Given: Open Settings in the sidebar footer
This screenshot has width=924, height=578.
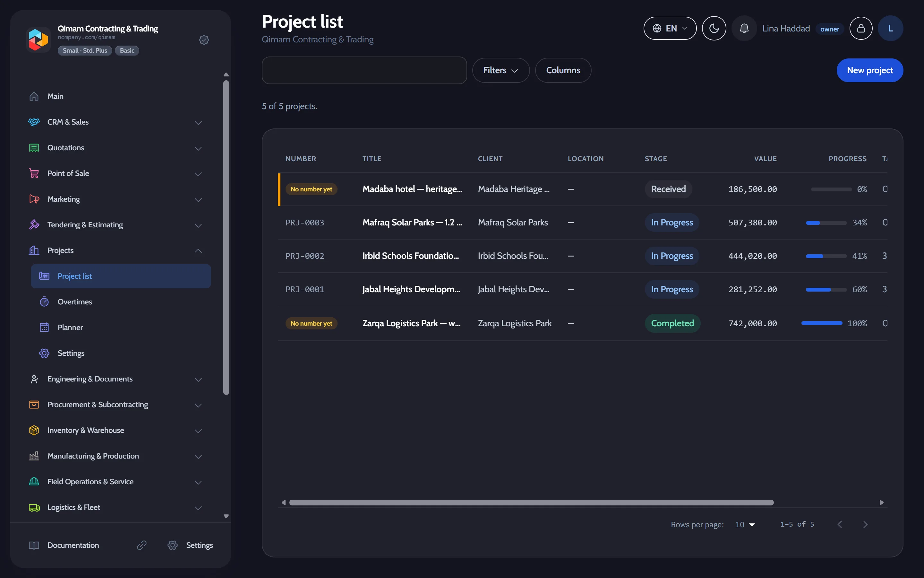Looking at the screenshot, I should click(x=190, y=545).
